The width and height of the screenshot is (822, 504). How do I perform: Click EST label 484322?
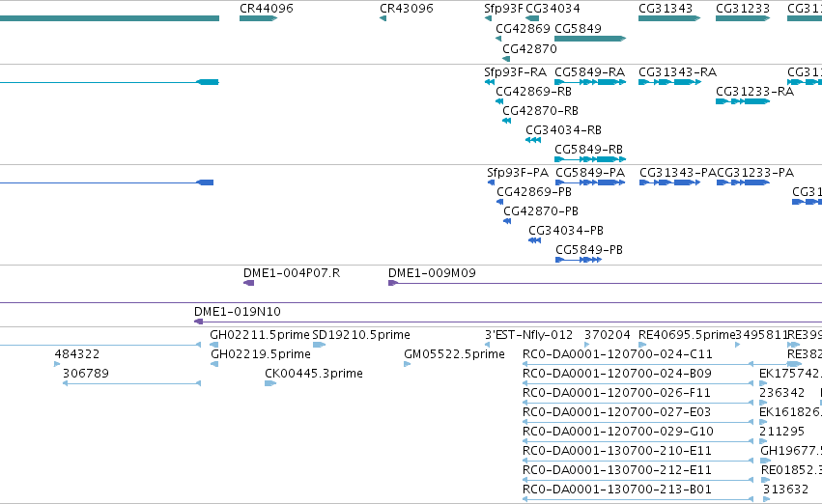[77, 354]
